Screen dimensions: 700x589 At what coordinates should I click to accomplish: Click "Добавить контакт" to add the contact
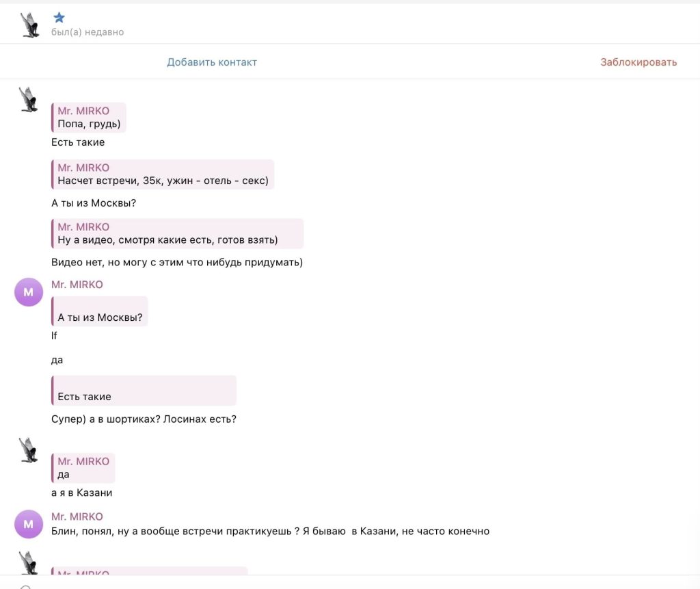(212, 62)
